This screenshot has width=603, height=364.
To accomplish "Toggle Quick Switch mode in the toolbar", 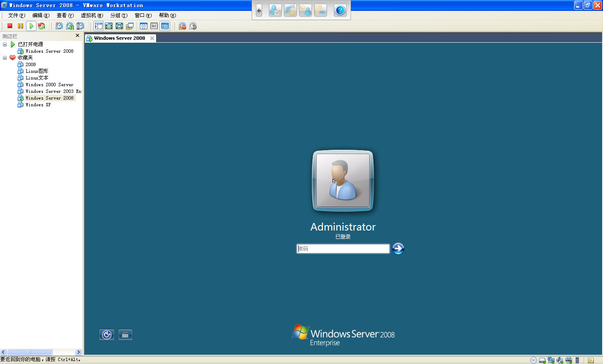I will click(109, 26).
